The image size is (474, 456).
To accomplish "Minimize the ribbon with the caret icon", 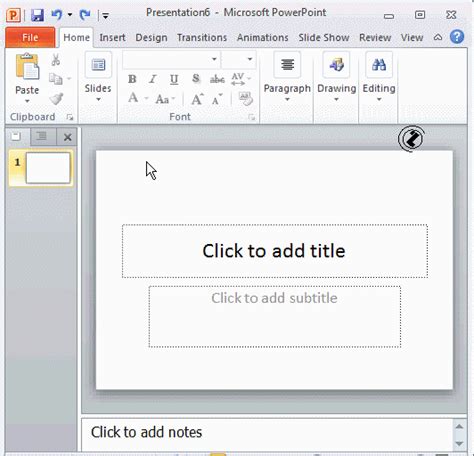I will [438, 37].
